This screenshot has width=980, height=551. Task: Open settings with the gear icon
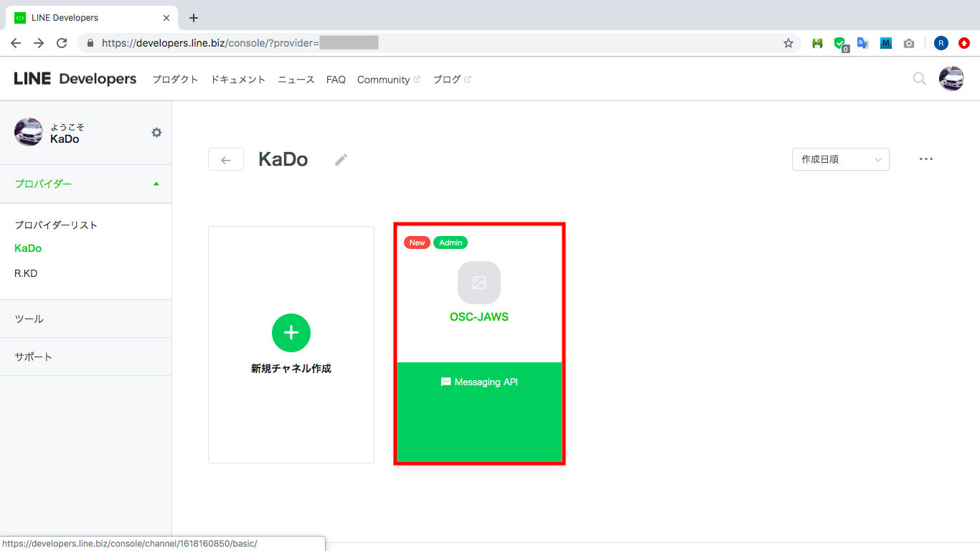pyautogui.click(x=156, y=133)
